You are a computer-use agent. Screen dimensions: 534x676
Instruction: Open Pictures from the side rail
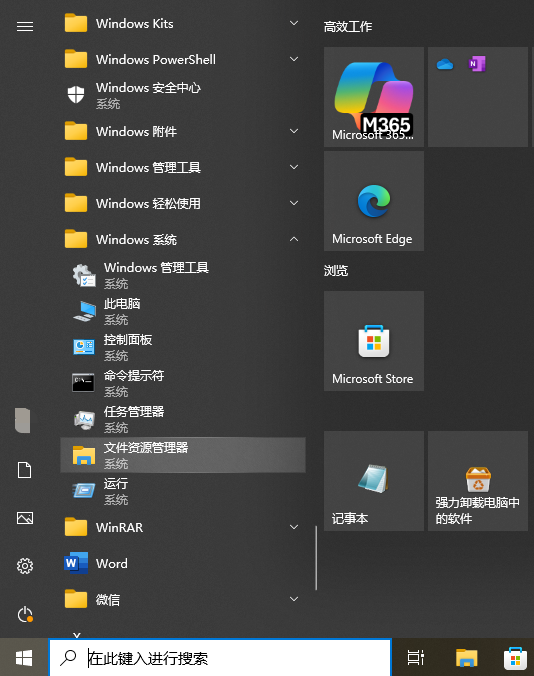click(25, 518)
